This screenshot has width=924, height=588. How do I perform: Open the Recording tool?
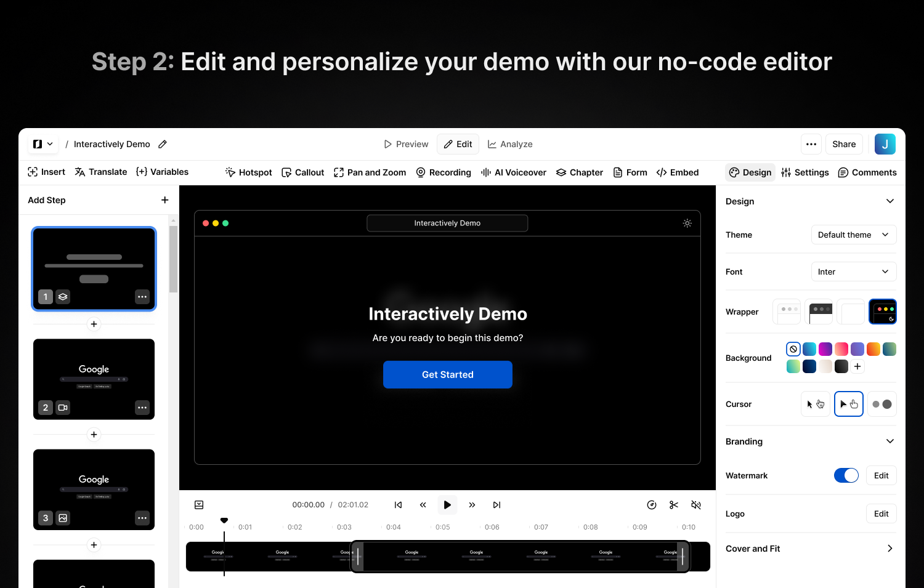[444, 172]
